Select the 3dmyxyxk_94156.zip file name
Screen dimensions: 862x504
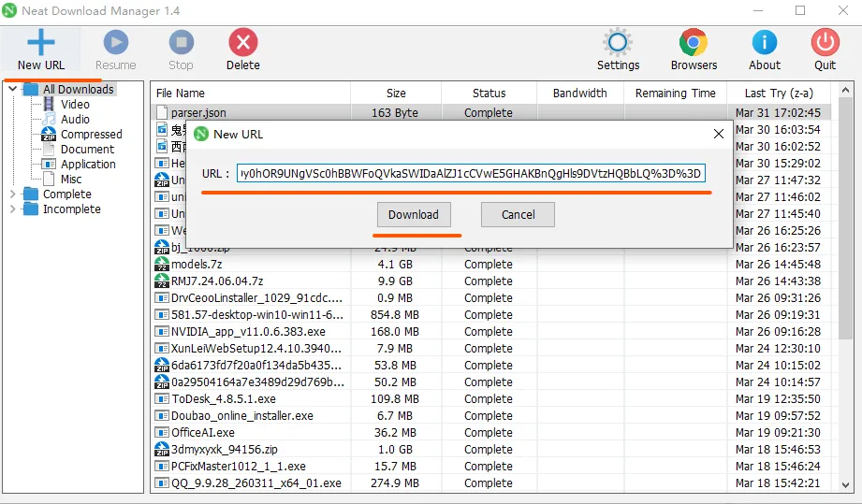(x=225, y=450)
